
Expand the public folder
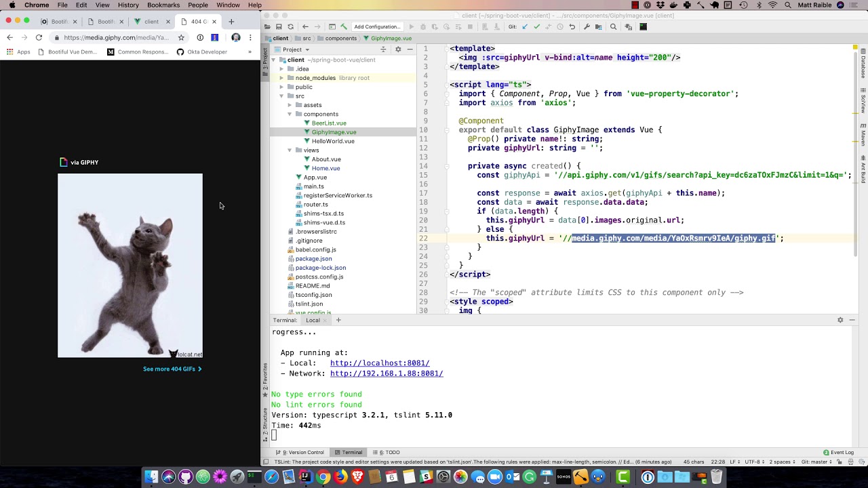tap(281, 87)
